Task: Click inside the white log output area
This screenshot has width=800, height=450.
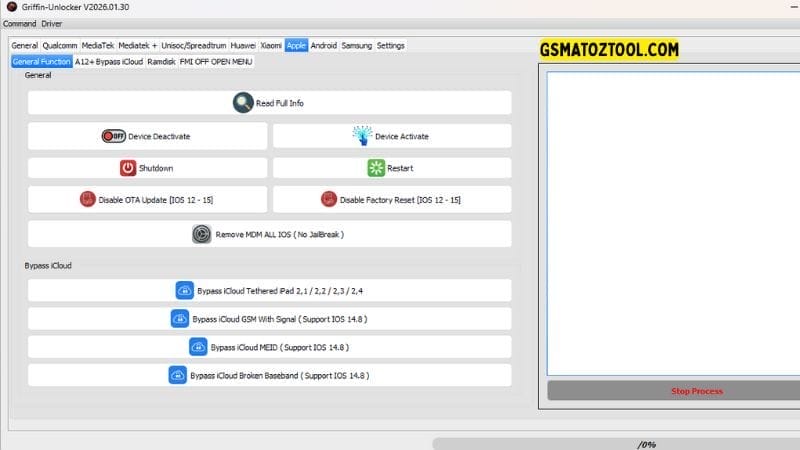Action: [x=673, y=223]
